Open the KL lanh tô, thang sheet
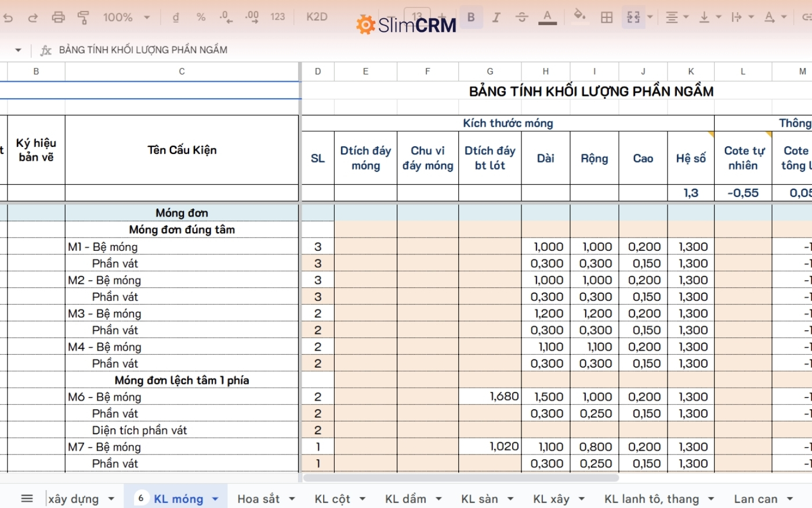 [651, 499]
